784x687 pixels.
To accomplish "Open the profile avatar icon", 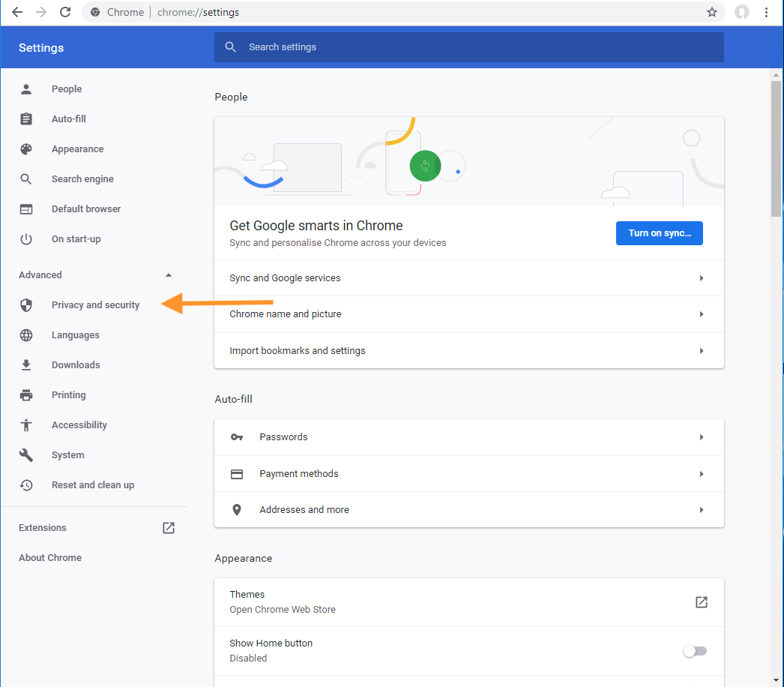I will click(x=741, y=12).
